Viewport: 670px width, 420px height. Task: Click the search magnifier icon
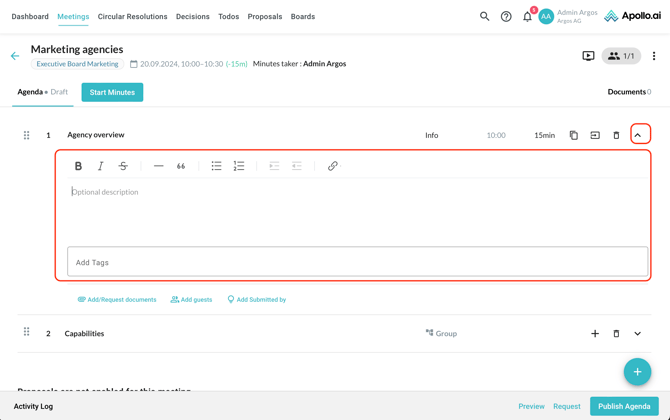click(x=485, y=16)
